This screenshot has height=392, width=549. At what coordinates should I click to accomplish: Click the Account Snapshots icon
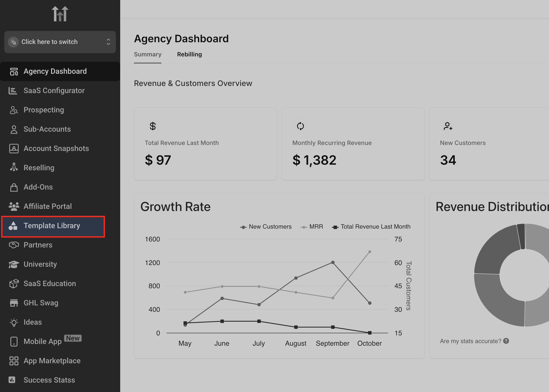click(14, 148)
